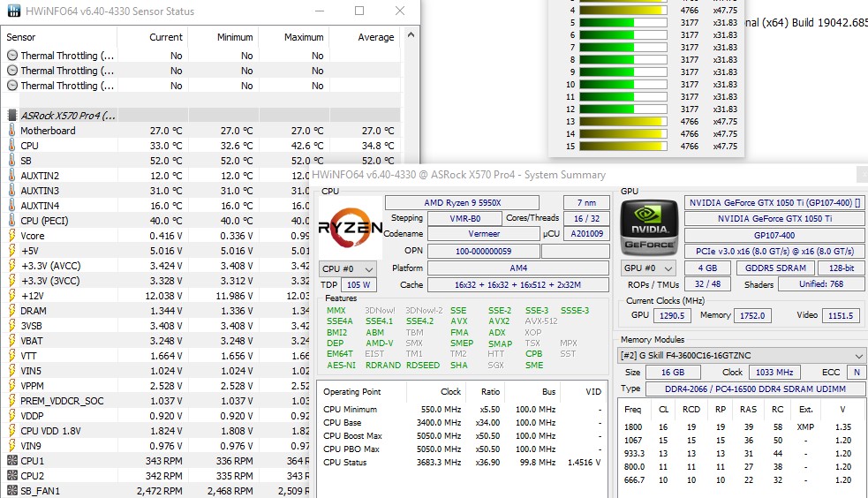Click the NVIDIA GeForce GTX 1050 Ti (GP107-400) field
Viewport: 868px width, 498px height.
774,202
